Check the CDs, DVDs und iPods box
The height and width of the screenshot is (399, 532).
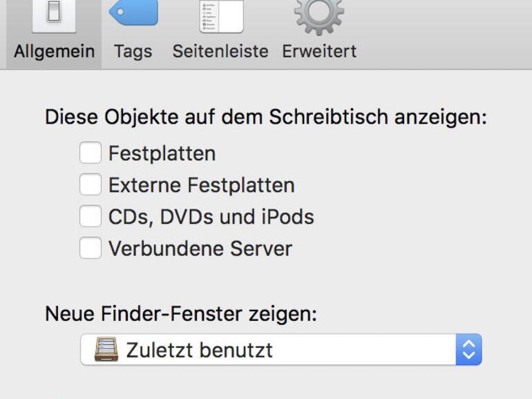[x=91, y=217]
